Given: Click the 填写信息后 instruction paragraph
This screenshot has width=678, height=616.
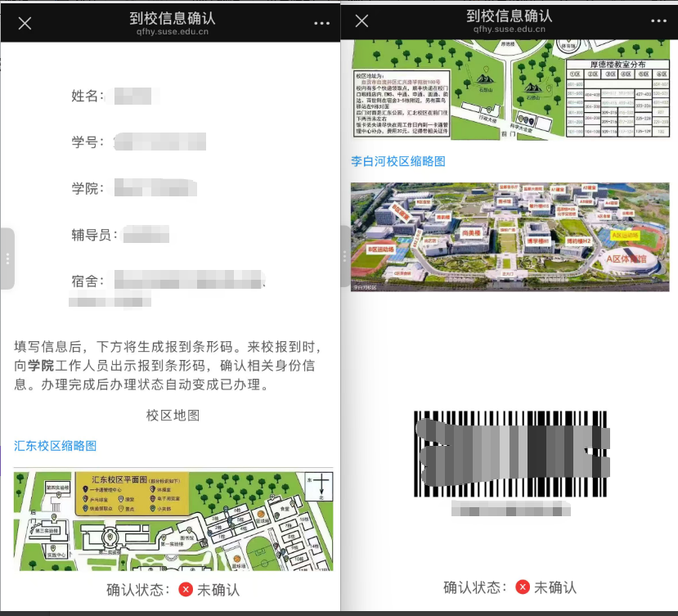Looking at the screenshot, I should pos(168,366).
